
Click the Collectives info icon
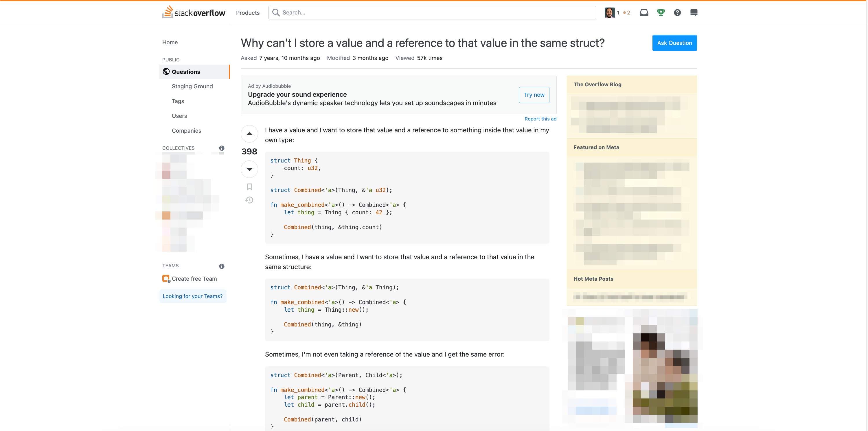click(222, 148)
